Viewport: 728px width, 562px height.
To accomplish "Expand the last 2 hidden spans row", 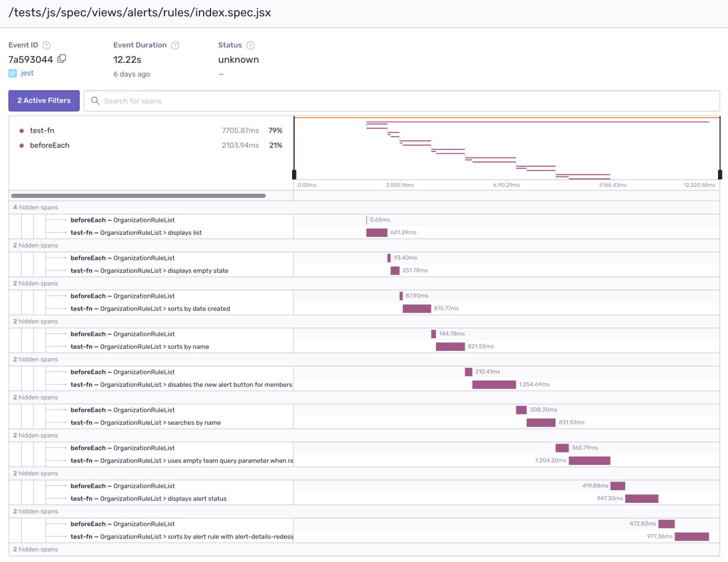I will [35, 550].
